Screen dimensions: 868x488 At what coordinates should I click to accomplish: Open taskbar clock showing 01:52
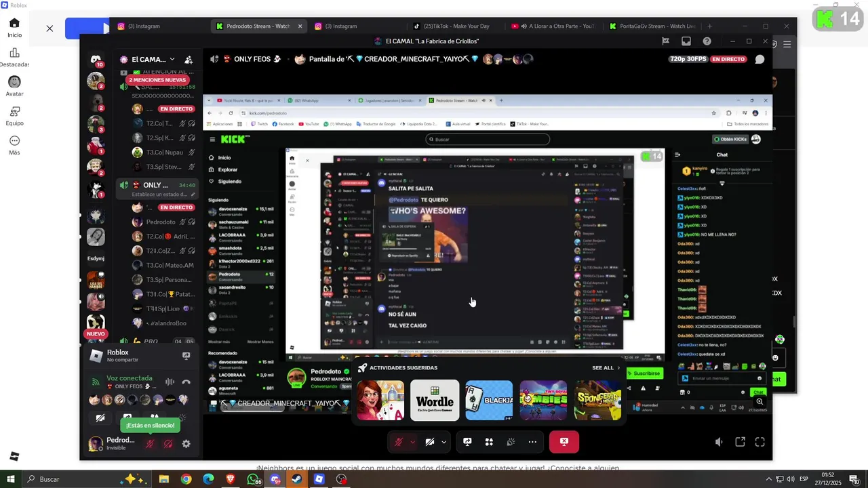point(828,479)
